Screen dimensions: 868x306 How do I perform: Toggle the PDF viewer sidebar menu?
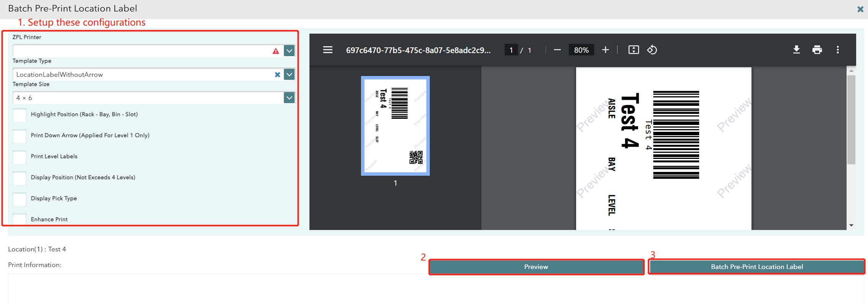327,50
